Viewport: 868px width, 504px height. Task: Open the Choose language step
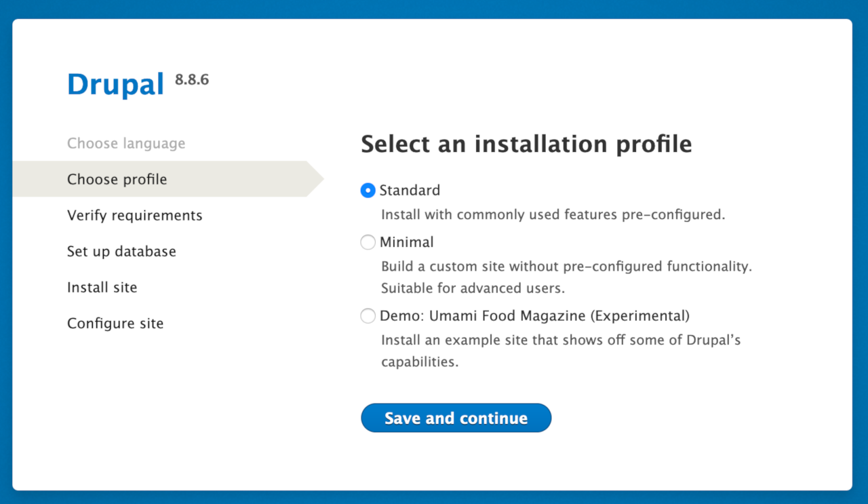tap(126, 143)
